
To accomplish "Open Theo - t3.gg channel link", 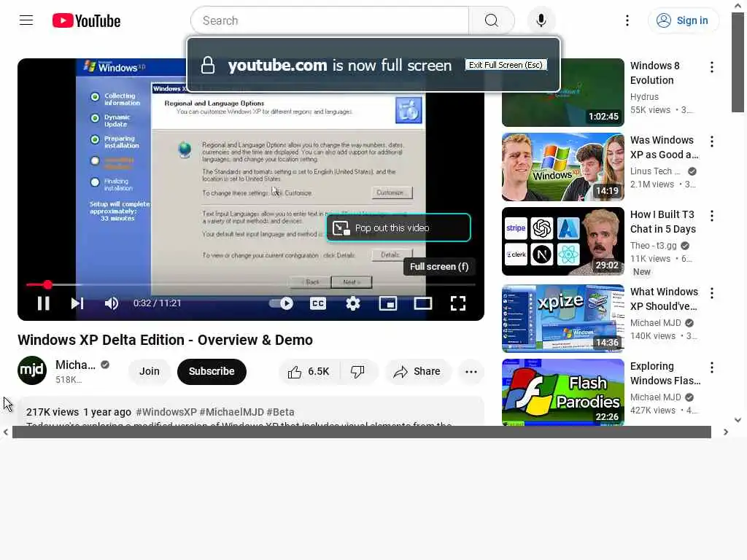I will [x=653, y=246].
